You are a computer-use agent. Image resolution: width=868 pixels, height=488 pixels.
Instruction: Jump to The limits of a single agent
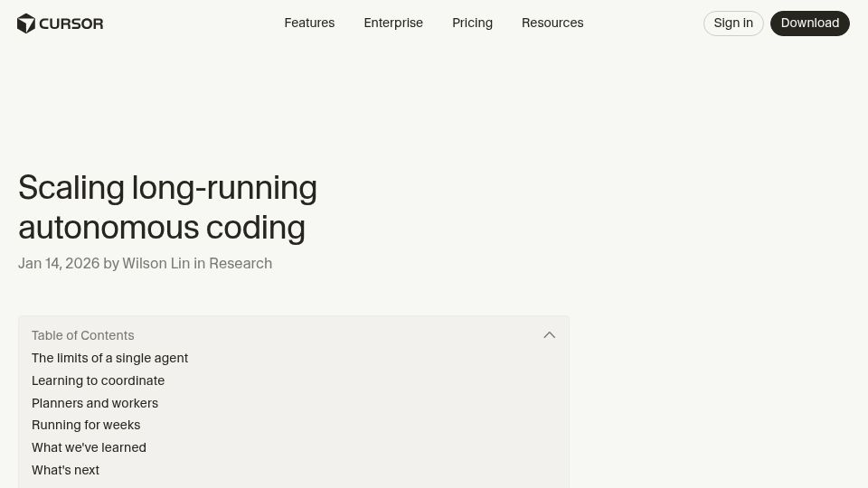(x=109, y=358)
